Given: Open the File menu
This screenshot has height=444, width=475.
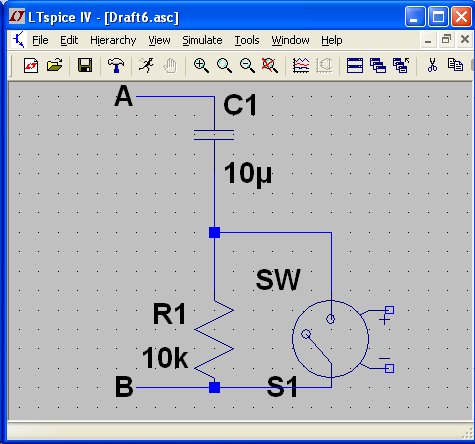Looking at the screenshot, I should [x=40, y=40].
